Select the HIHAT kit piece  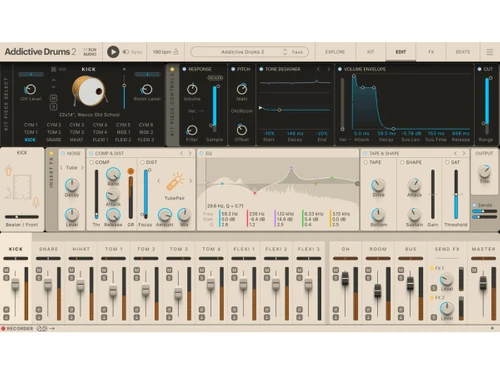click(76, 140)
